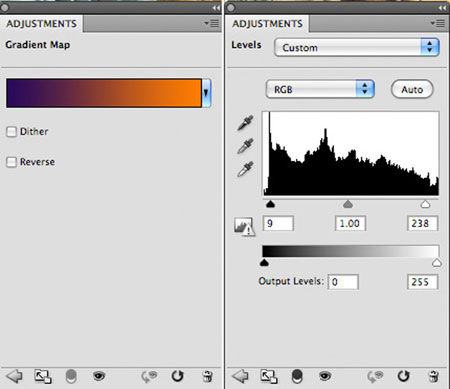This screenshot has height=389, width=450.
Task: Click trash icon in Gradient Map panel
Action: [x=207, y=376]
